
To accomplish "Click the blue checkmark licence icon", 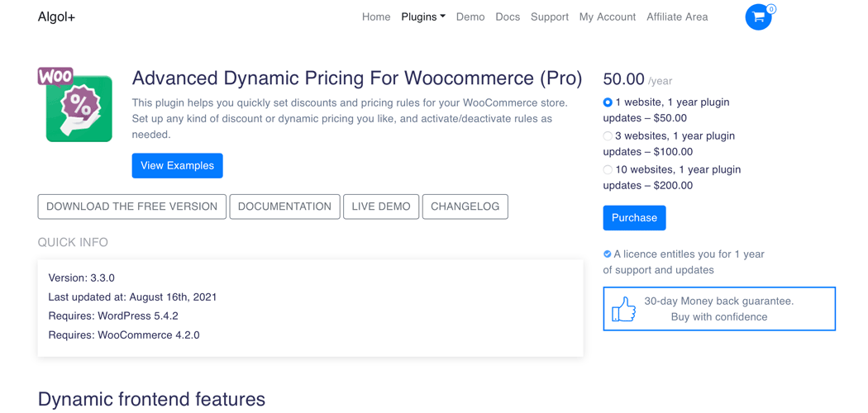I will click(608, 254).
